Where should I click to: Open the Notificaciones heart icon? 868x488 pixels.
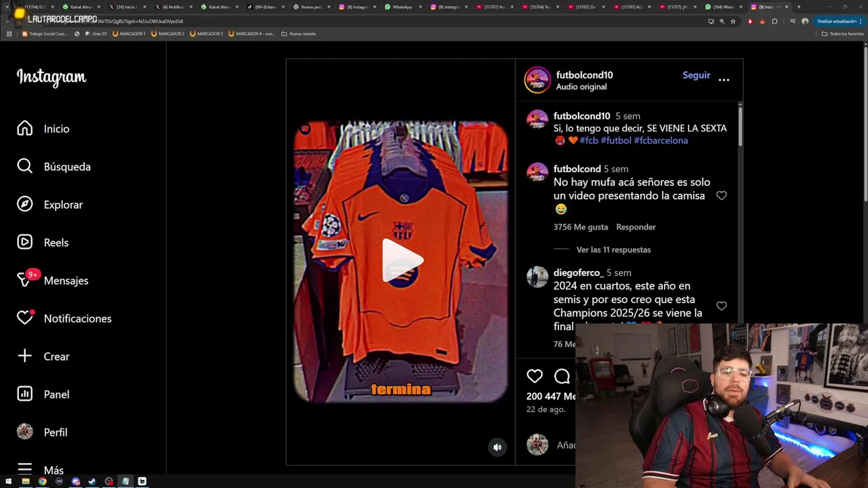25,318
